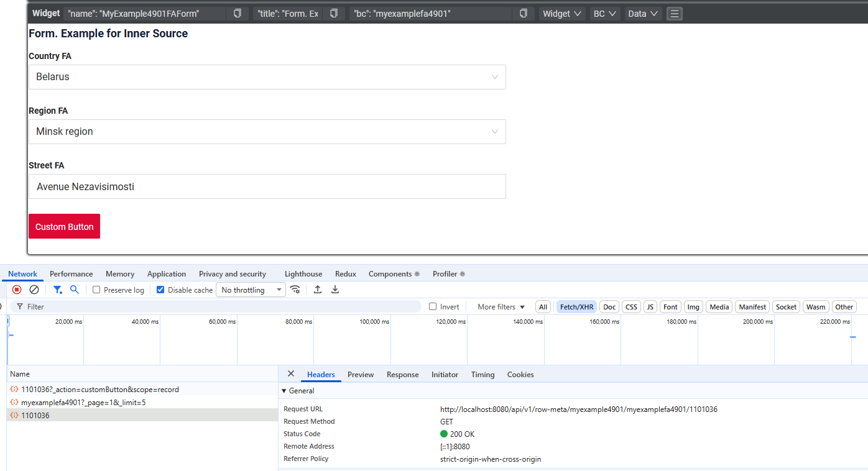Expand the Region FA dropdown

point(267,132)
